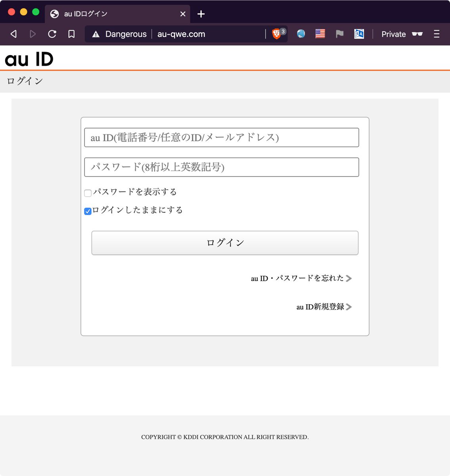
Task: Click the Dangerous warning triangle icon
Action: point(96,35)
